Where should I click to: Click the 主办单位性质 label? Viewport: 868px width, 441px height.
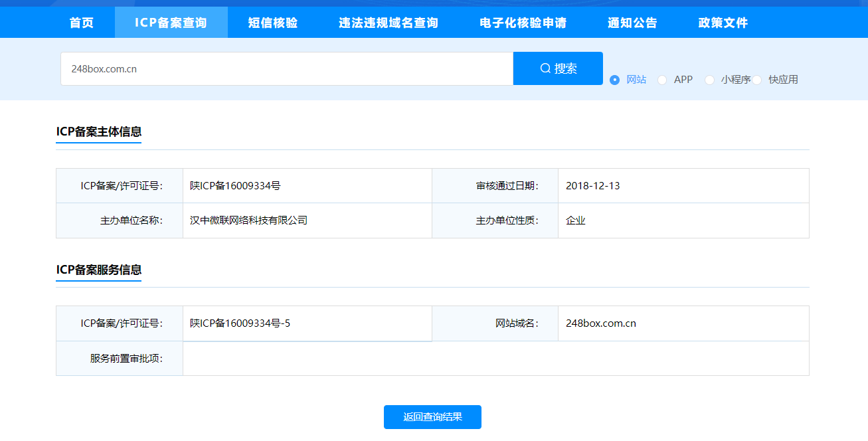tap(507, 220)
